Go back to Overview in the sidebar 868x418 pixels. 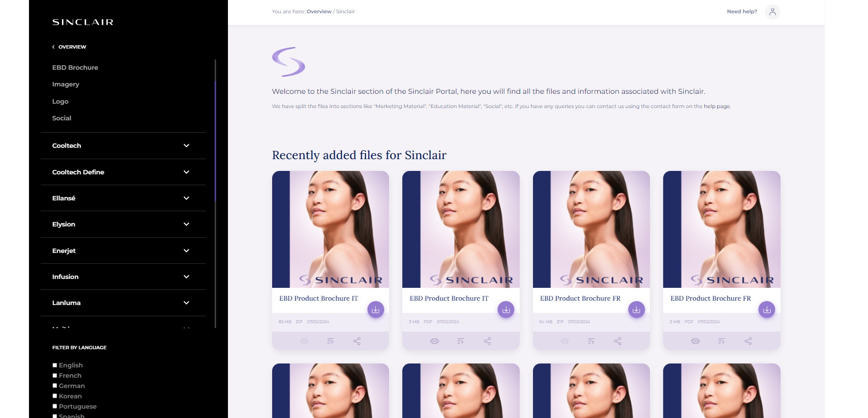point(69,47)
